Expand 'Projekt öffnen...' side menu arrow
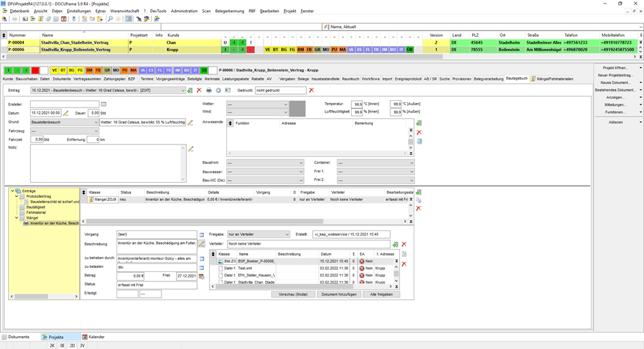 641,67
